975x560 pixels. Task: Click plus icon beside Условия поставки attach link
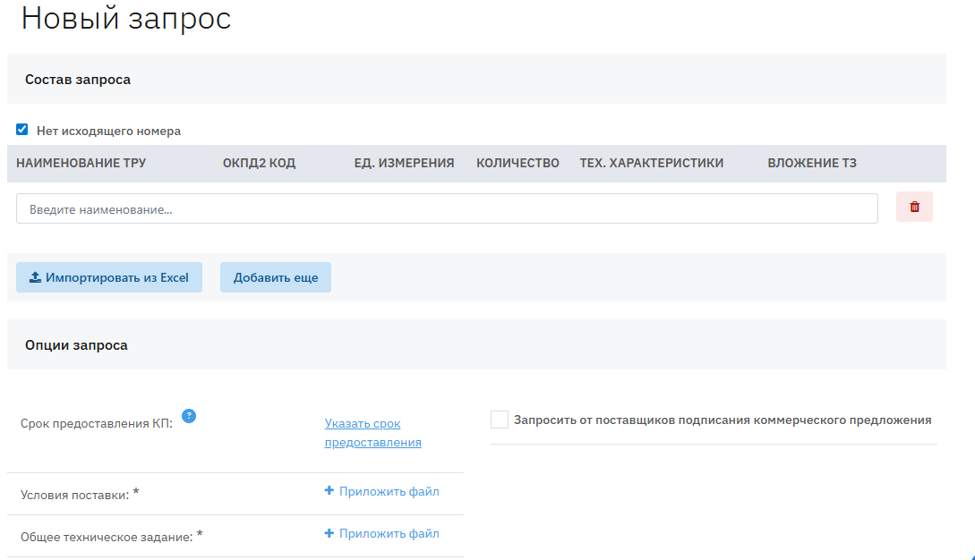pos(329,491)
